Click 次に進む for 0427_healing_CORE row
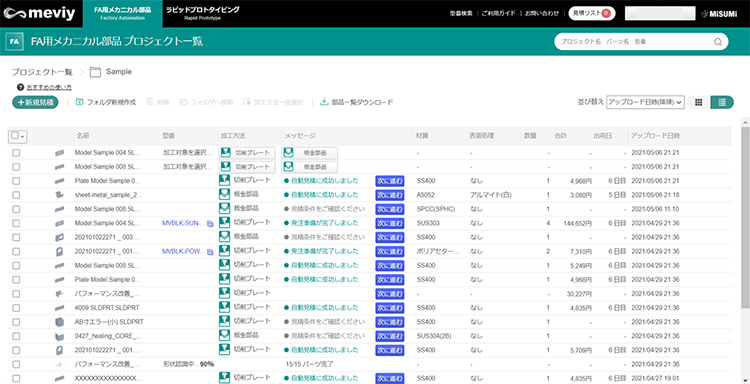Image resolution: width=750 pixels, height=384 pixels. (x=390, y=336)
